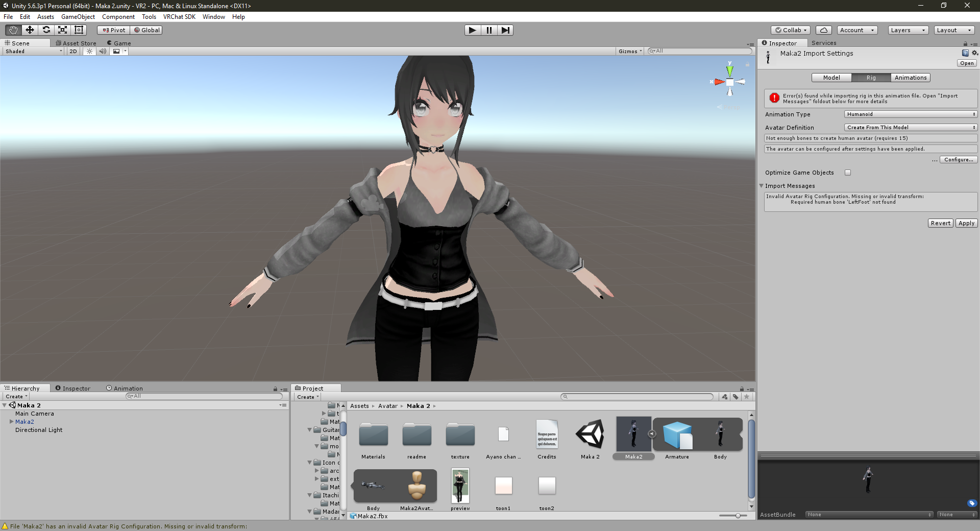Select the Rect Transform tool
The width and height of the screenshot is (980, 531).
point(79,30)
